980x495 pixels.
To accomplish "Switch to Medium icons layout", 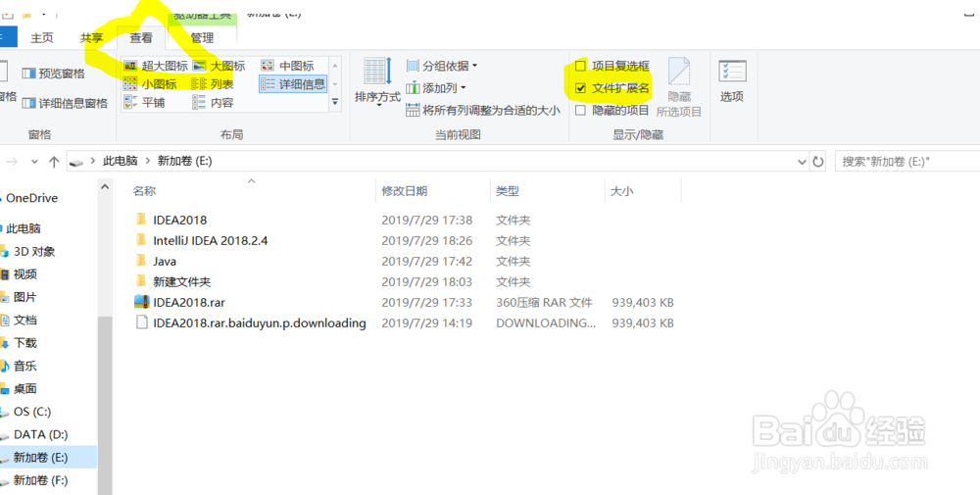I will [287, 66].
